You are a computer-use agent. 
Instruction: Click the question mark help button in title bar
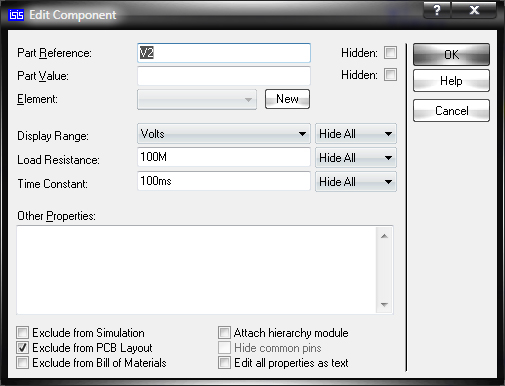pyautogui.click(x=437, y=10)
